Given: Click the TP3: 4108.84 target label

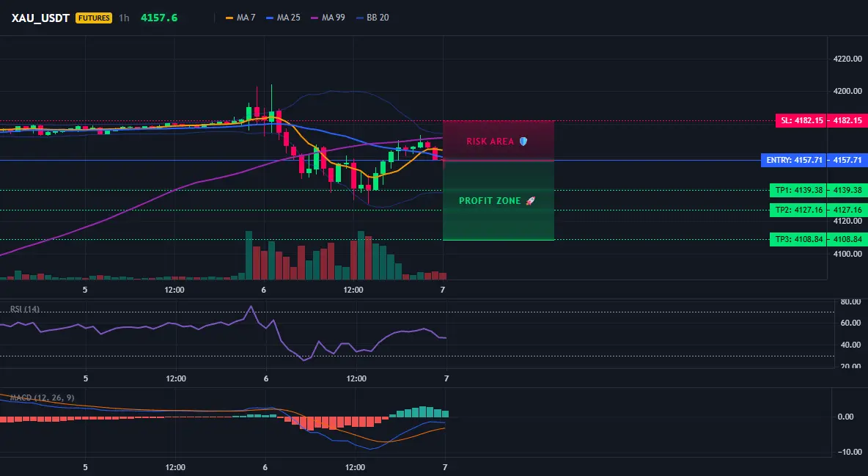Looking at the screenshot, I should (798, 239).
